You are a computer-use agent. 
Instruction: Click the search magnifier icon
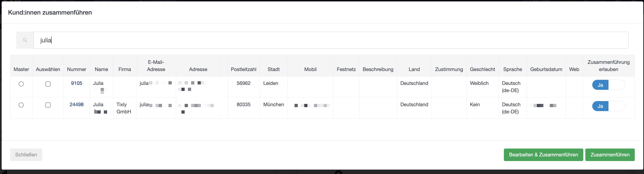25,40
